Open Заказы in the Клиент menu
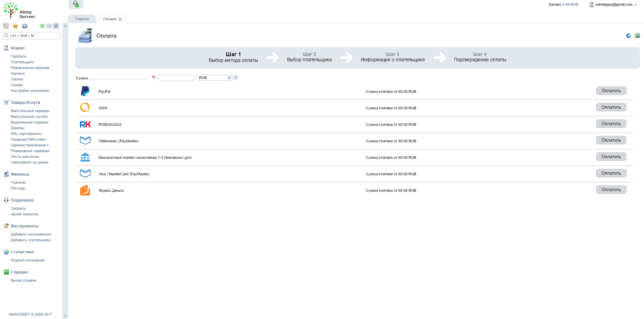644x319 pixels. pos(17,79)
